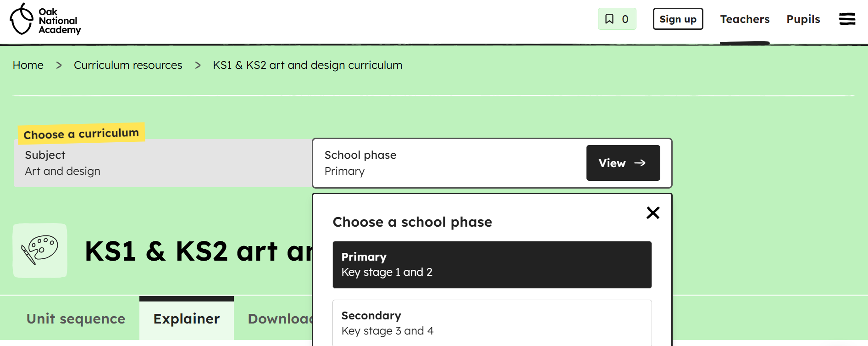
Task: Click the art palette subject icon
Action: [40, 251]
